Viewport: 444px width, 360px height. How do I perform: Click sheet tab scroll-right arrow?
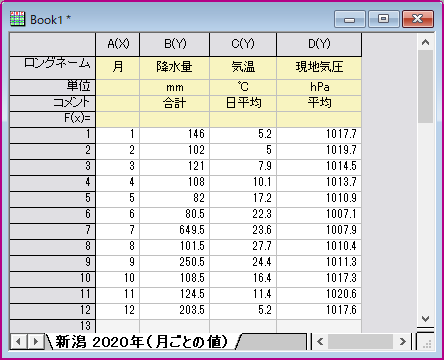(35, 341)
